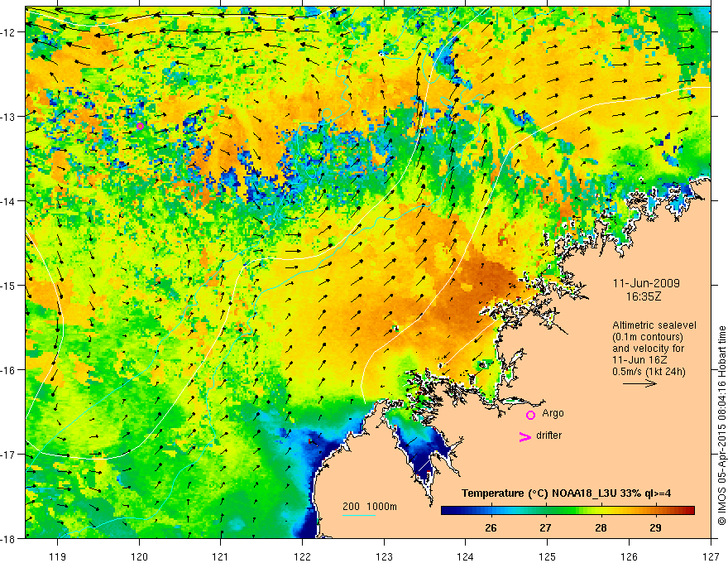Click the IMOS copyright timestamp text

[721, 426]
